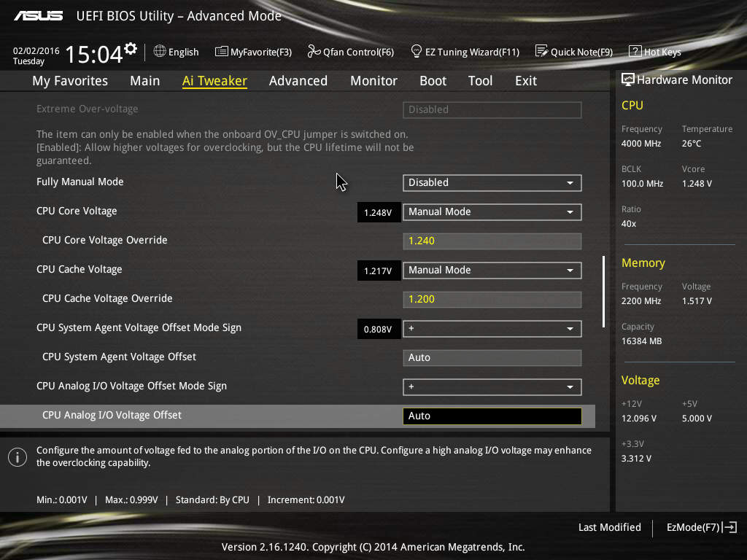Click the 15:04 clock display
This screenshot has width=747, height=560.
click(x=94, y=54)
